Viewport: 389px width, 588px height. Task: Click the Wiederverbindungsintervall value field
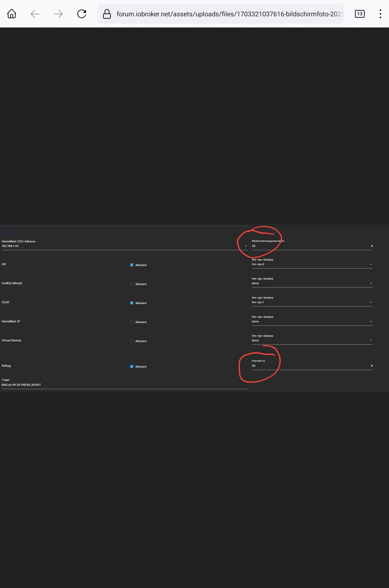[310, 246]
